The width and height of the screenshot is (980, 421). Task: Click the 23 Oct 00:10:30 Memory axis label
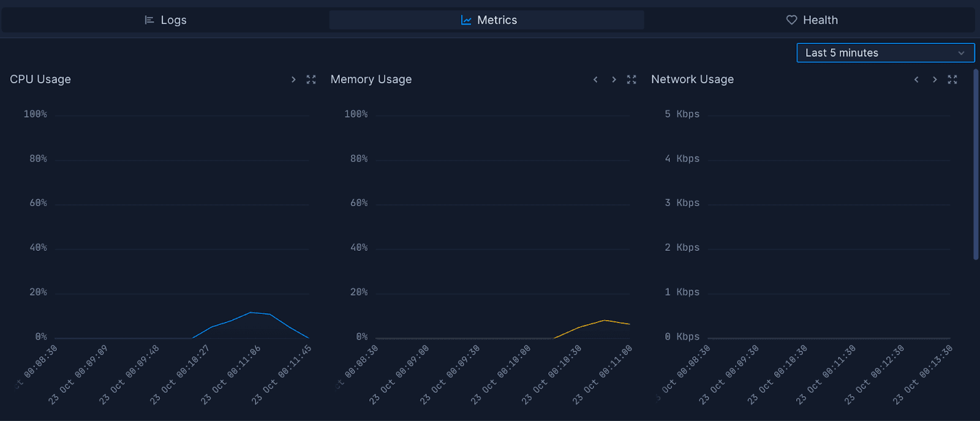point(551,375)
